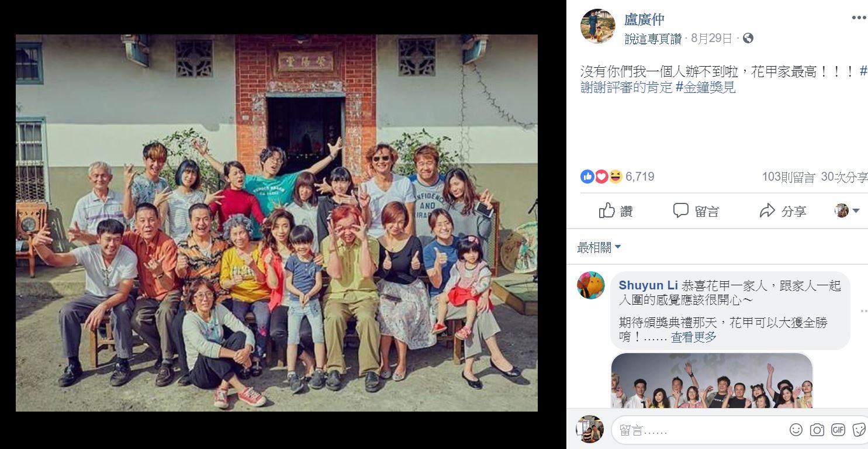Open the commenting-as profile selector dropdown

(847, 211)
